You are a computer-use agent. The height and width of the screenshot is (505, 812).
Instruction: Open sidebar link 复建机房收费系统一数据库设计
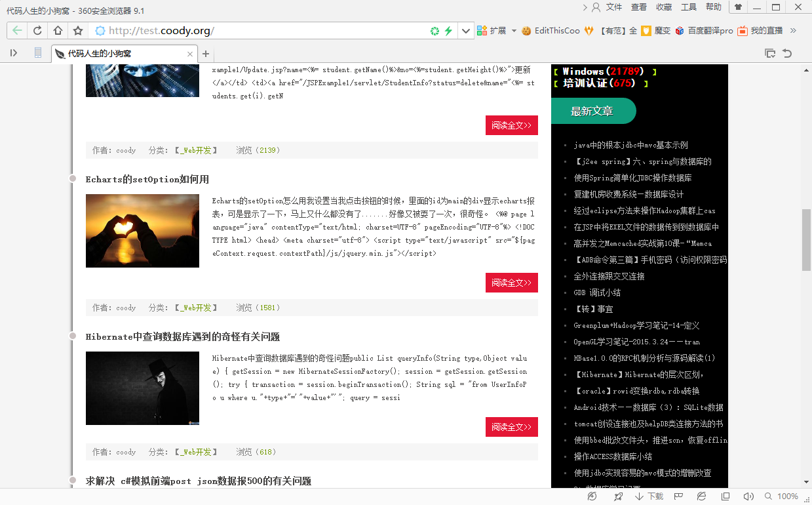(x=628, y=194)
